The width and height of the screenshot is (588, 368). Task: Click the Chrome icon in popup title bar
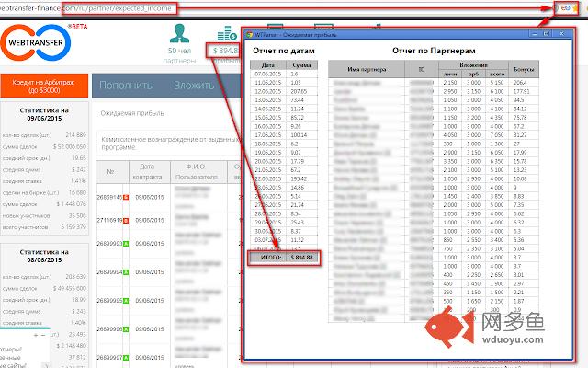pos(249,35)
